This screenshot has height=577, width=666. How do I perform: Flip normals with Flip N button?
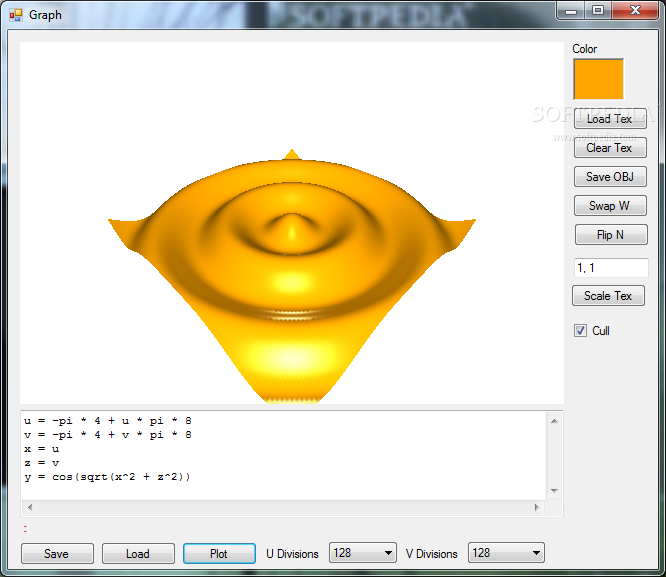pyautogui.click(x=611, y=235)
